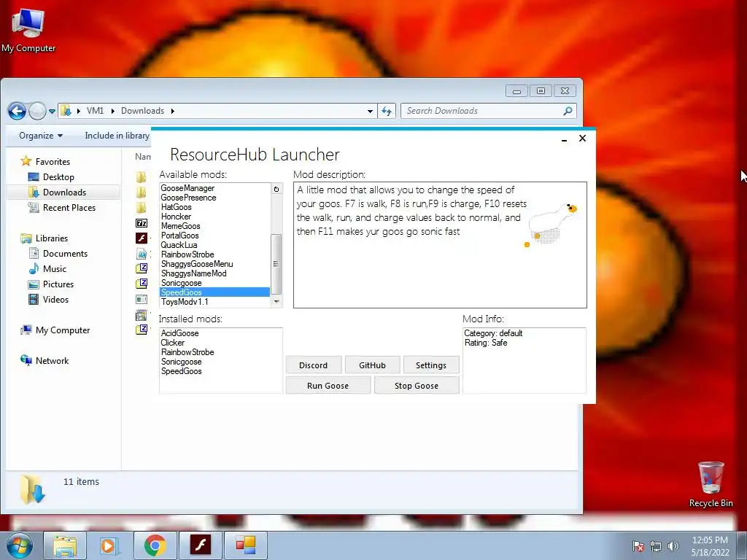The width and height of the screenshot is (747, 560).
Task: Go forward in Explorer window
Action: point(37,111)
